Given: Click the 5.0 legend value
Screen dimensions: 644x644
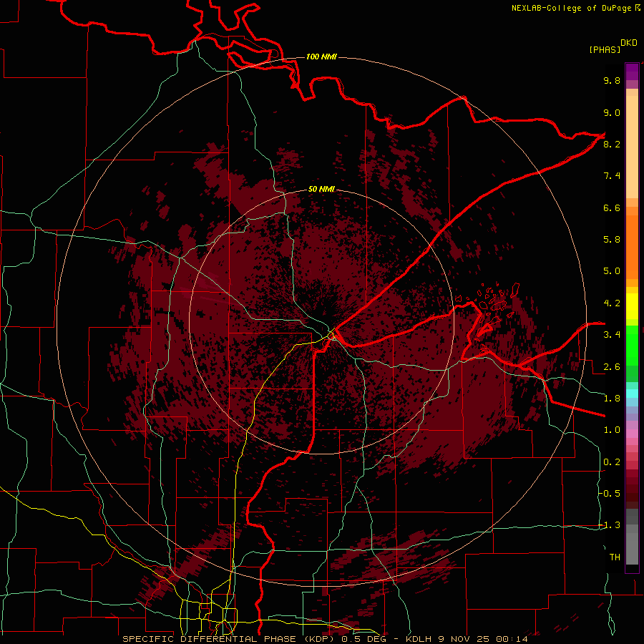Looking at the screenshot, I should (612, 271).
